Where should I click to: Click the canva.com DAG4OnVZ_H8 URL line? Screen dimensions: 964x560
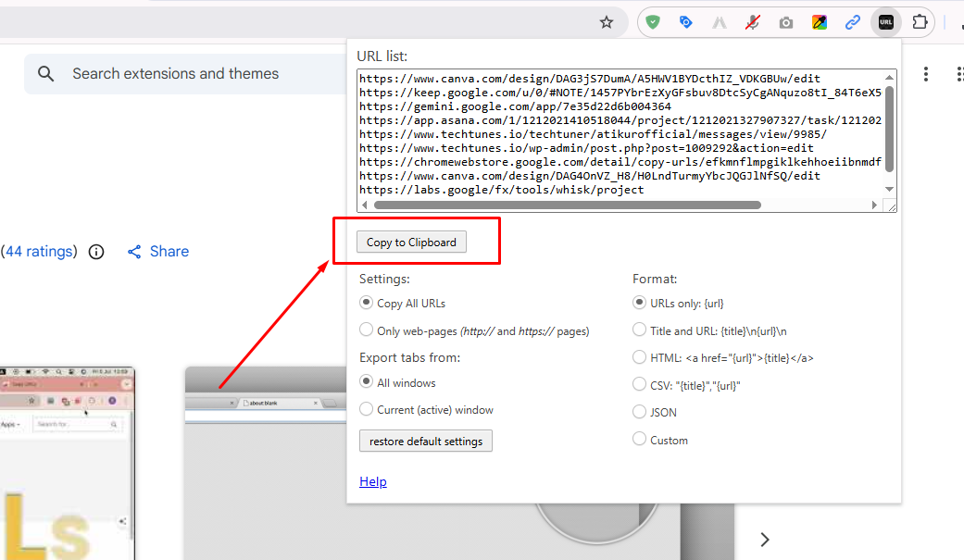pos(590,176)
